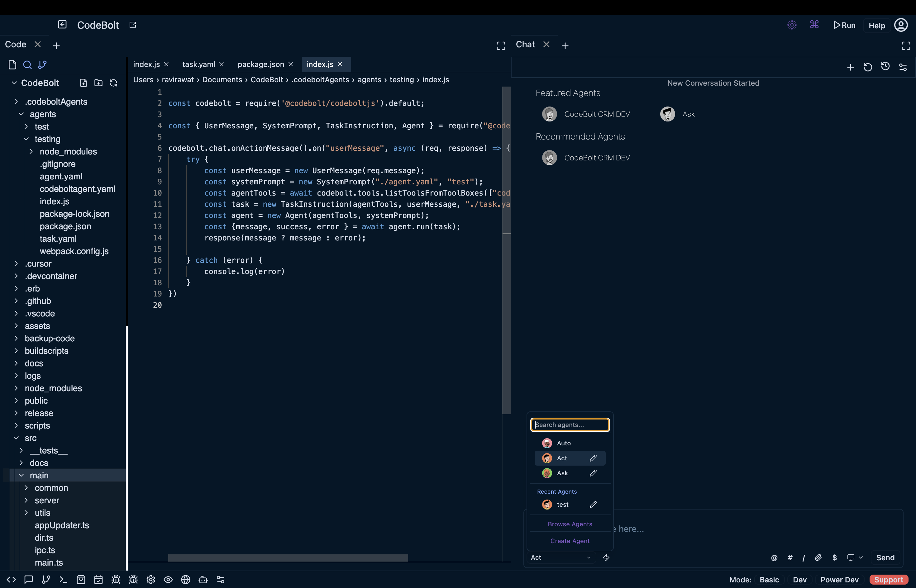Click the lightning bolt icon beside Act selector

tap(606, 557)
